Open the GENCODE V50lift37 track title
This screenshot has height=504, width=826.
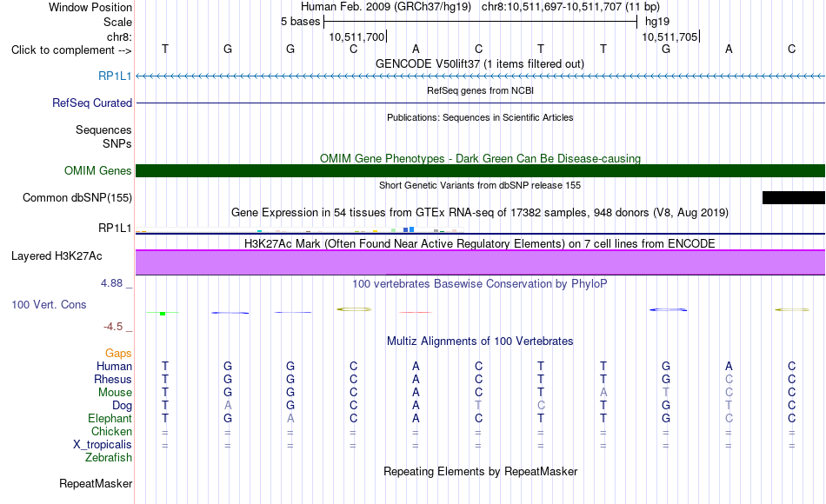(480, 63)
